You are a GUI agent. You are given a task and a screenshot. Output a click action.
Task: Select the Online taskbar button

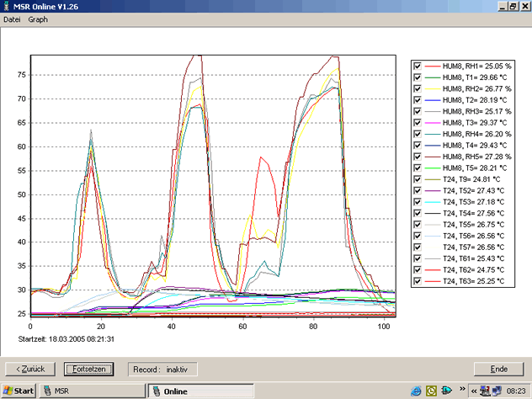tap(198, 391)
